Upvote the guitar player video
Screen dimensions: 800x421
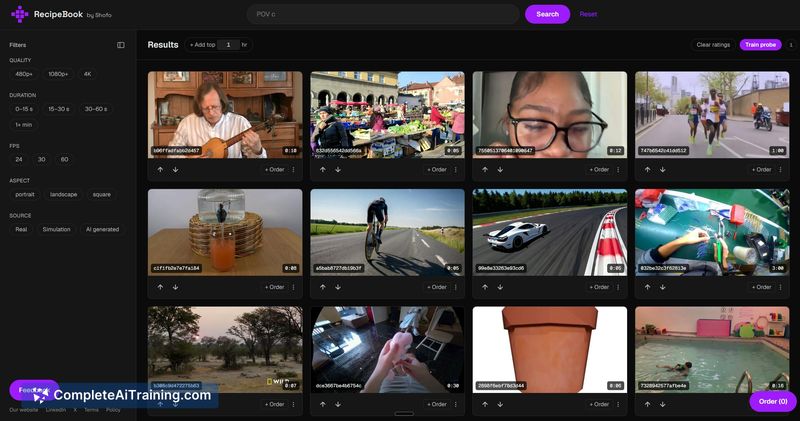coord(160,169)
